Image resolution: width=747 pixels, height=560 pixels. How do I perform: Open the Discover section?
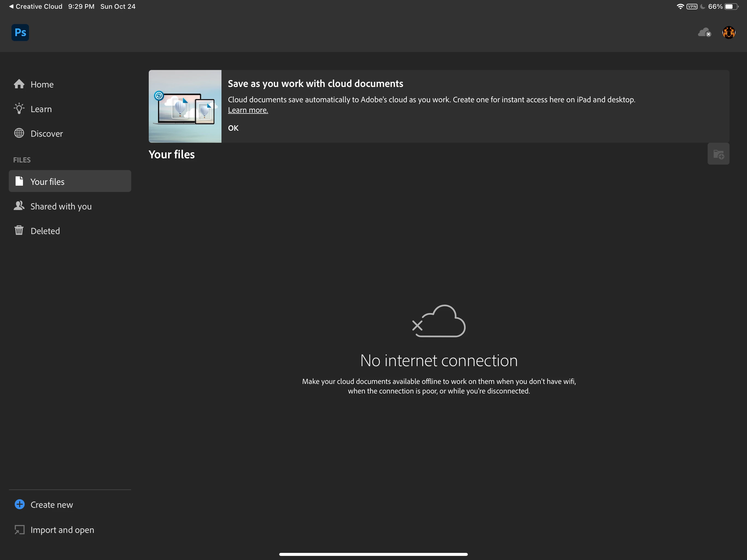pyautogui.click(x=46, y=134)
